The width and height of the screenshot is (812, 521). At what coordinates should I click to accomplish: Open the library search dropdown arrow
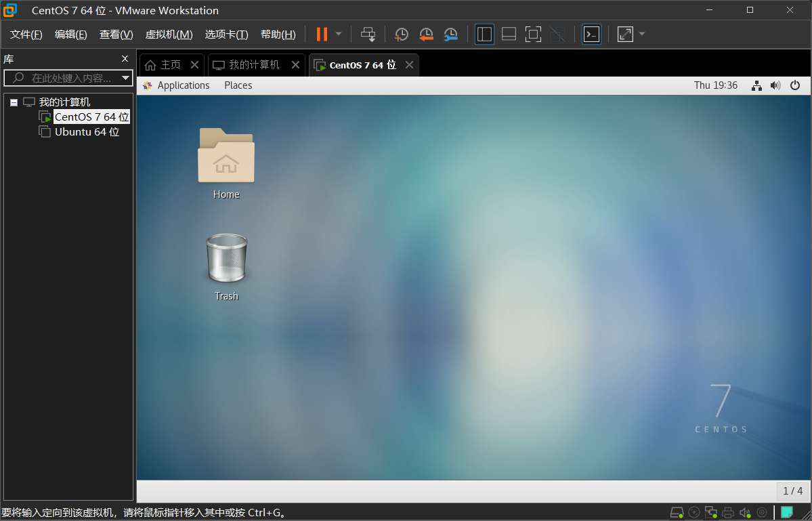click(126, 78)
